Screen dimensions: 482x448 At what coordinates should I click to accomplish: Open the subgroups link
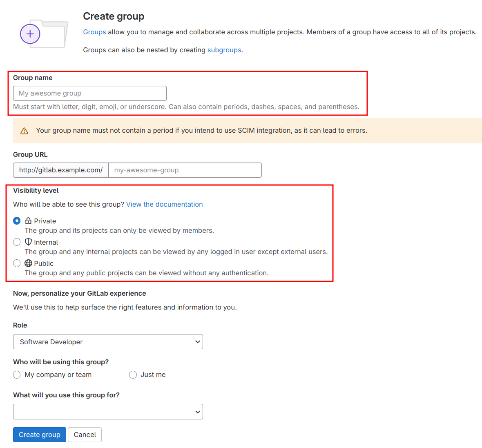(x=224, y=50)
